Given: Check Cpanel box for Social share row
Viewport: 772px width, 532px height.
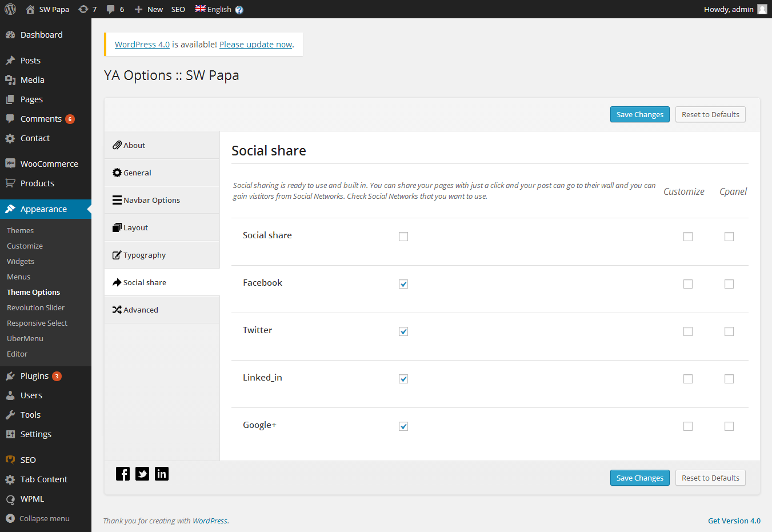Looking at the screenshot, I should point(729,237).
